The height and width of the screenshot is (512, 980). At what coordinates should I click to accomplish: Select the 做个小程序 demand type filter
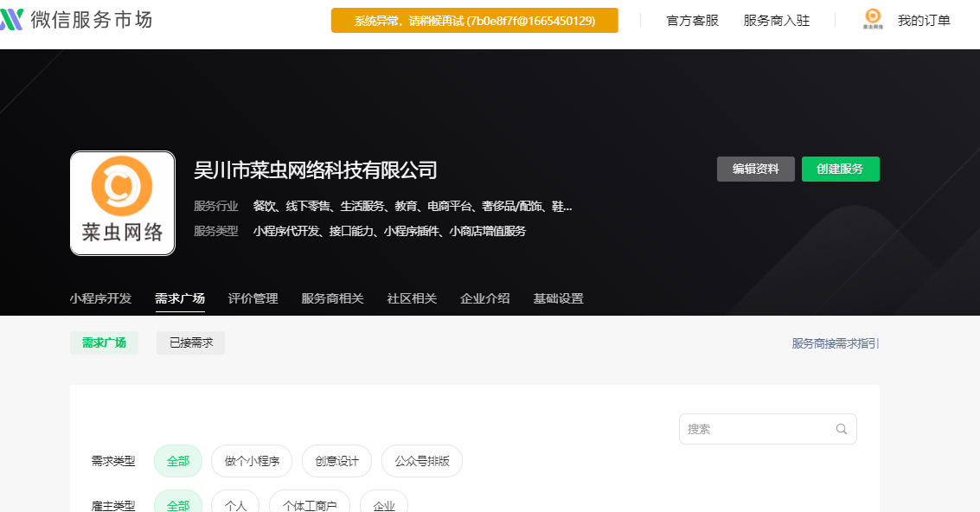tap(252, 461)
